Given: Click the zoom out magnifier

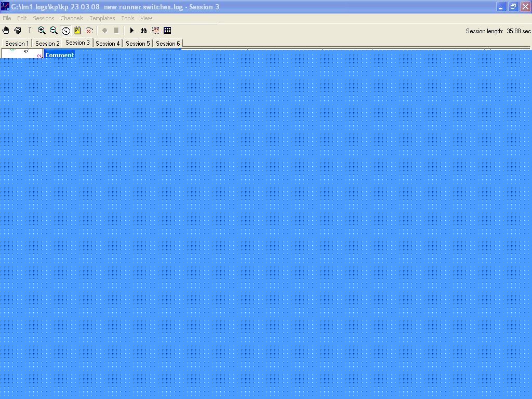Looking at the screenshot, I should click(54, 31).
